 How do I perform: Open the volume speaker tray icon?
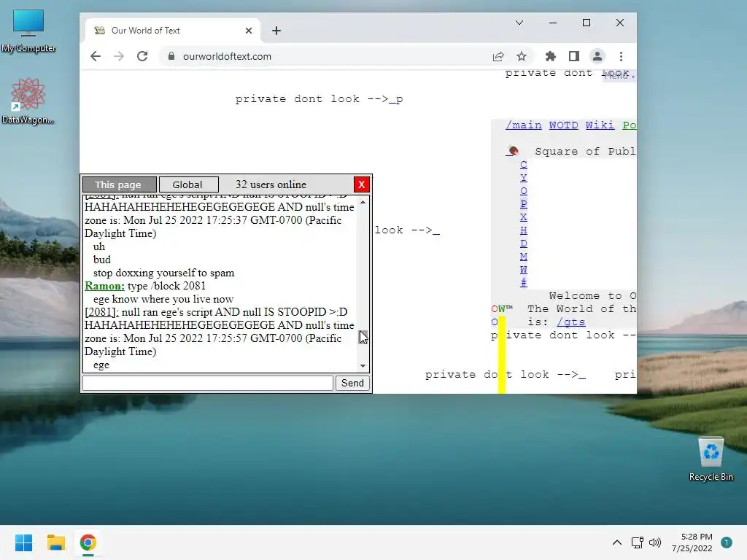tap(655, 542)
